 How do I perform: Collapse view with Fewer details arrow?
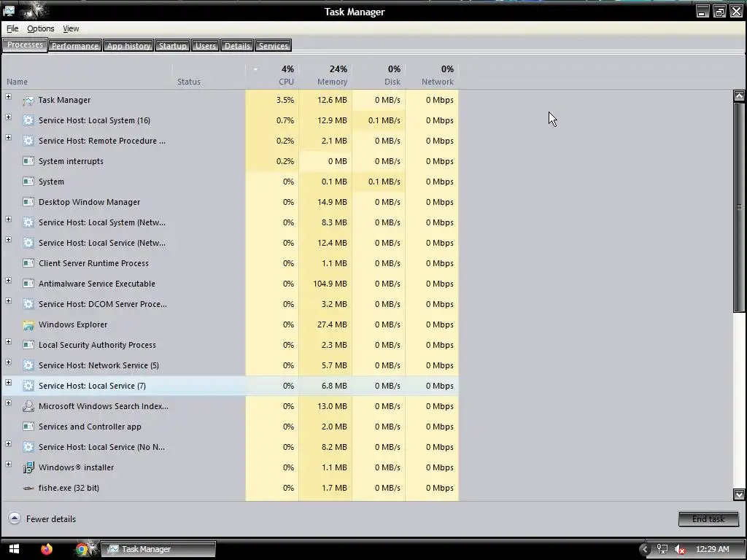tap(15, 518)
